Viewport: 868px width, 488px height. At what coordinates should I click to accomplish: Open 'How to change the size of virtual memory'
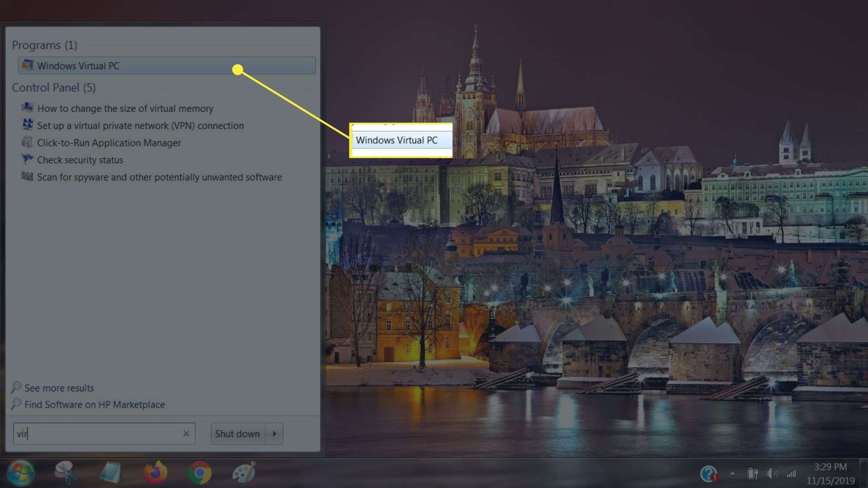[x=125, y=108]
